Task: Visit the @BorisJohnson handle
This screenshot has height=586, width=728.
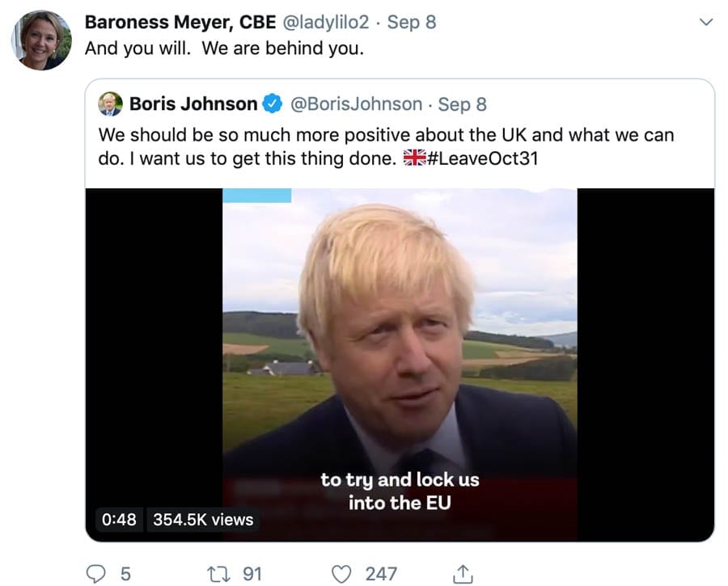Action: (x=356, y=104)
